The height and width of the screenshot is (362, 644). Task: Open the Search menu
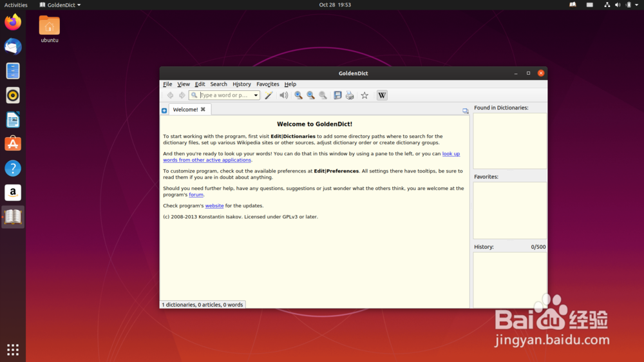pos(218,84)
